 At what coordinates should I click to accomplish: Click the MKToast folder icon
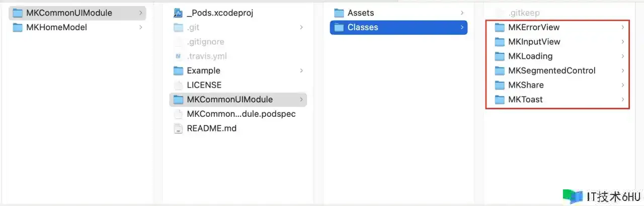[x=500, y=100]
